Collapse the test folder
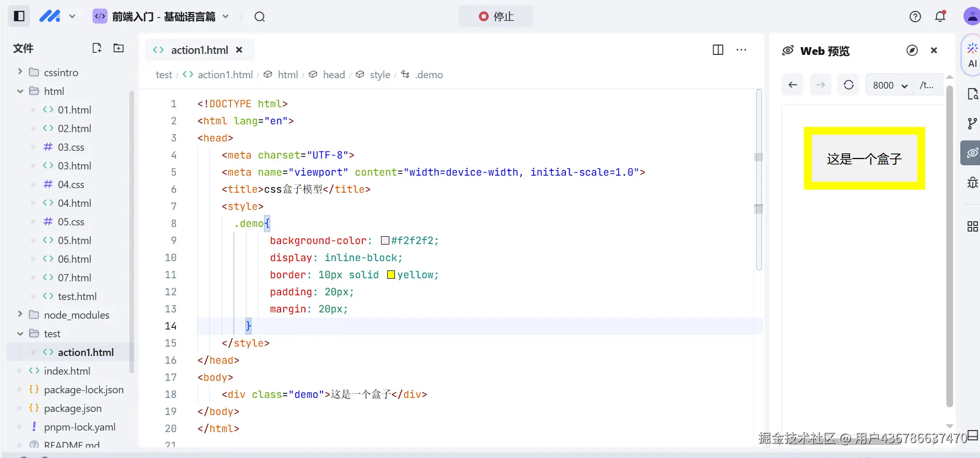The width and height of the screenshot is (980, 458). 20,334
